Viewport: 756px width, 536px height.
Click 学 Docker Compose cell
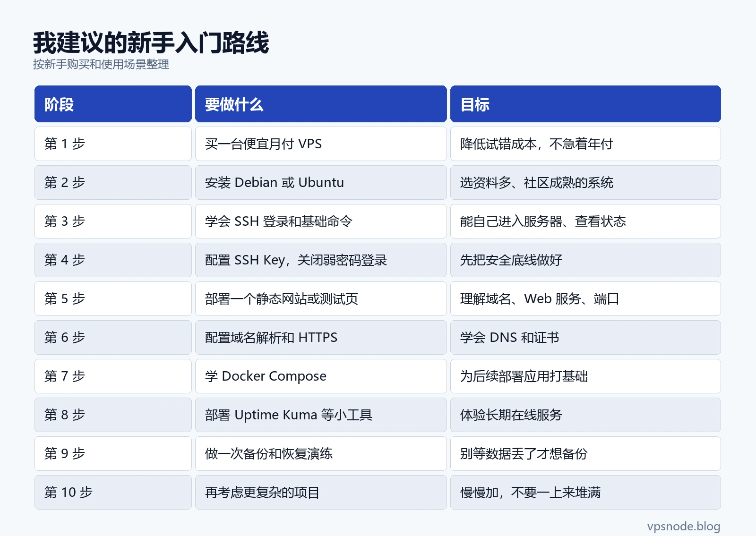point(321,376)
